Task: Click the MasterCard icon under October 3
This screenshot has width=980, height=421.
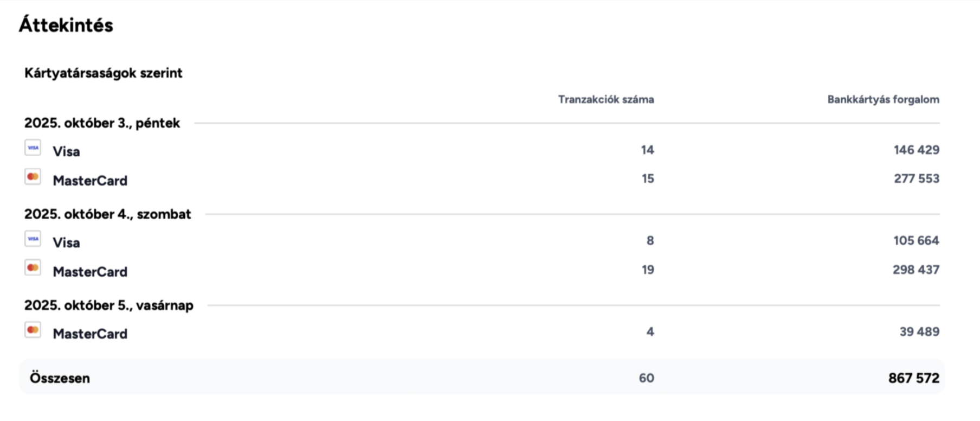Action: [x=33, y=177]
